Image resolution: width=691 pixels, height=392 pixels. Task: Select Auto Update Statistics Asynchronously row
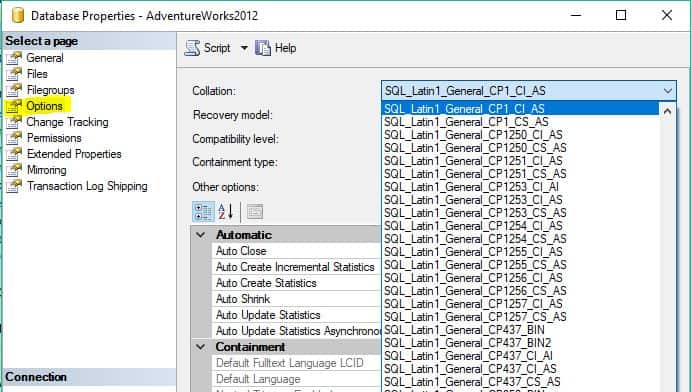pos(296,331)
